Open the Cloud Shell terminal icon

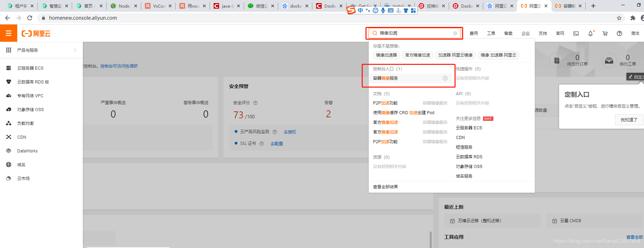click(x=576, y=33)
